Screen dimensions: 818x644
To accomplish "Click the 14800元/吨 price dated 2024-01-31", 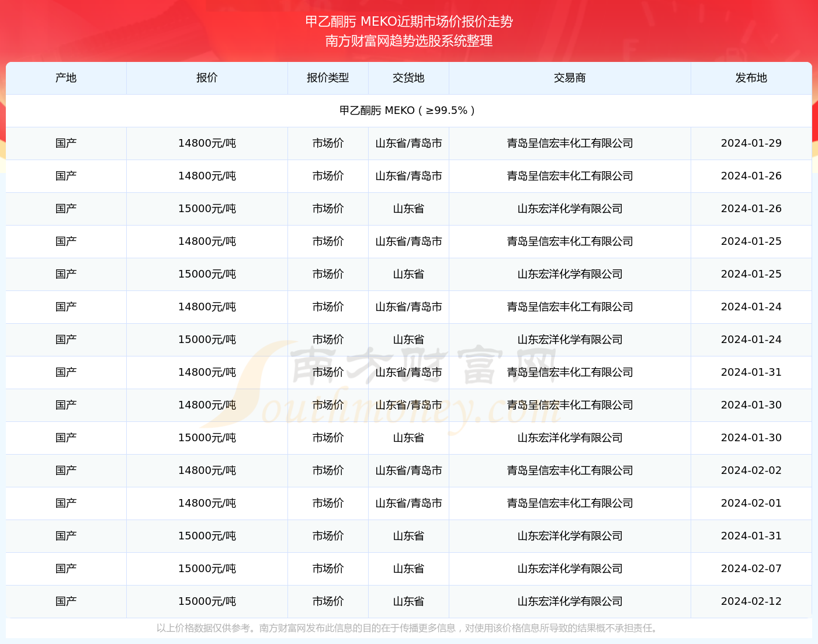I will click(x=207, y=372).
